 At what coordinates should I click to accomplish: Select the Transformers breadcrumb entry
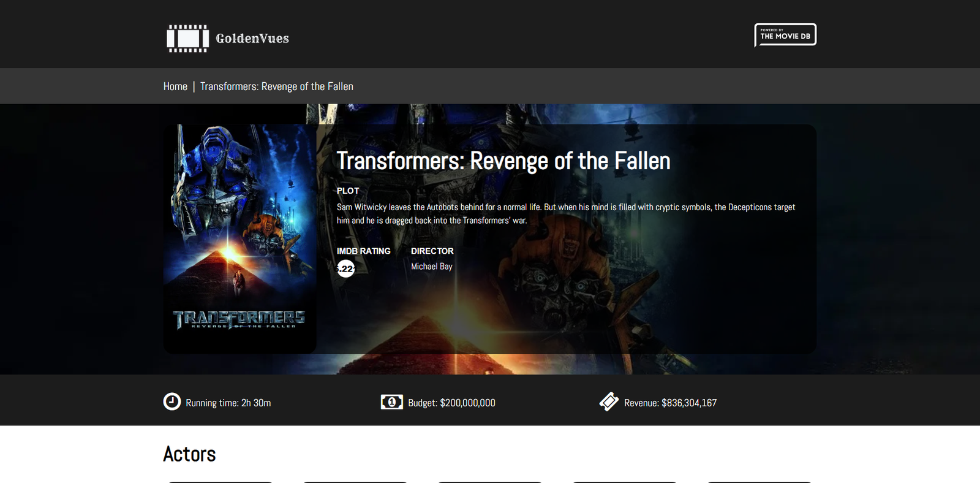277,86
